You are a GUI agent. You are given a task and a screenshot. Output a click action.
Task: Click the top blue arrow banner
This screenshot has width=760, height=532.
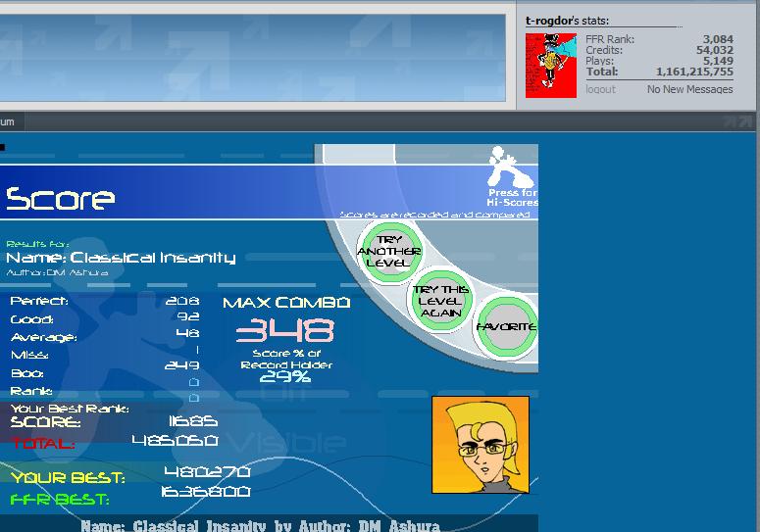click(253, 58)
